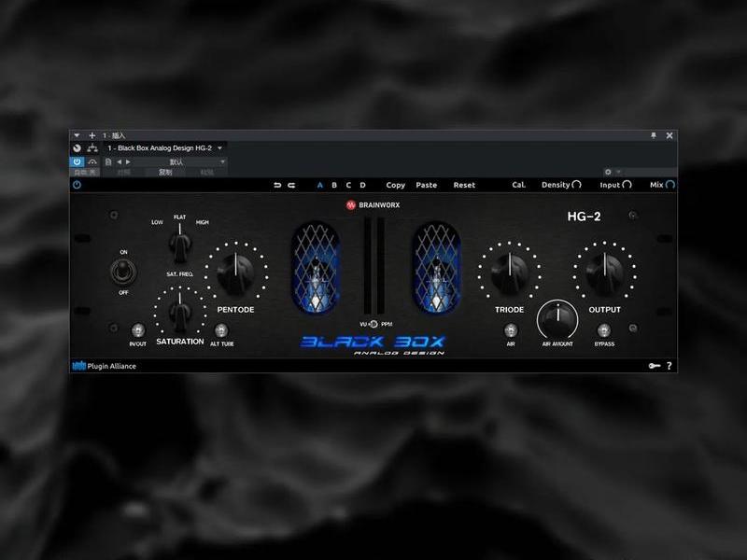
Task: Select settings bank D
Action: point(363,185)
